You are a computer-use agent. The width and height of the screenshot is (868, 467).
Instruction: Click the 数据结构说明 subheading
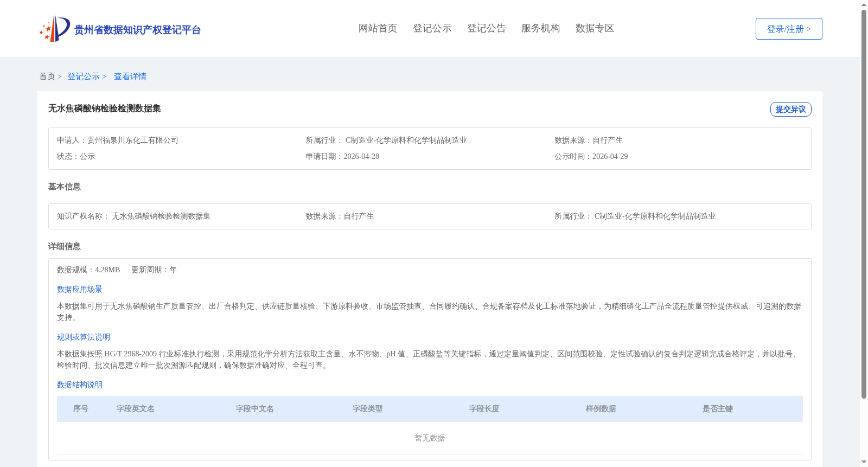pyautogui.click(x=80, y=385)
